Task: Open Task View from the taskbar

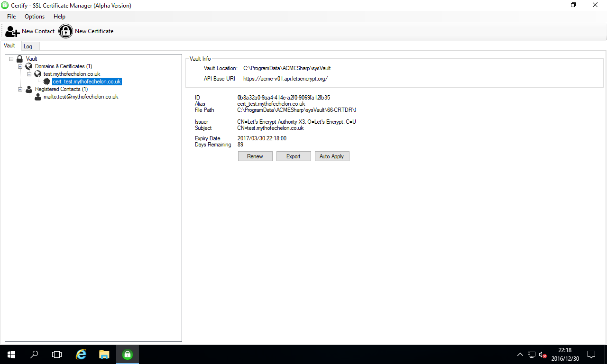Action: point(57,354)
